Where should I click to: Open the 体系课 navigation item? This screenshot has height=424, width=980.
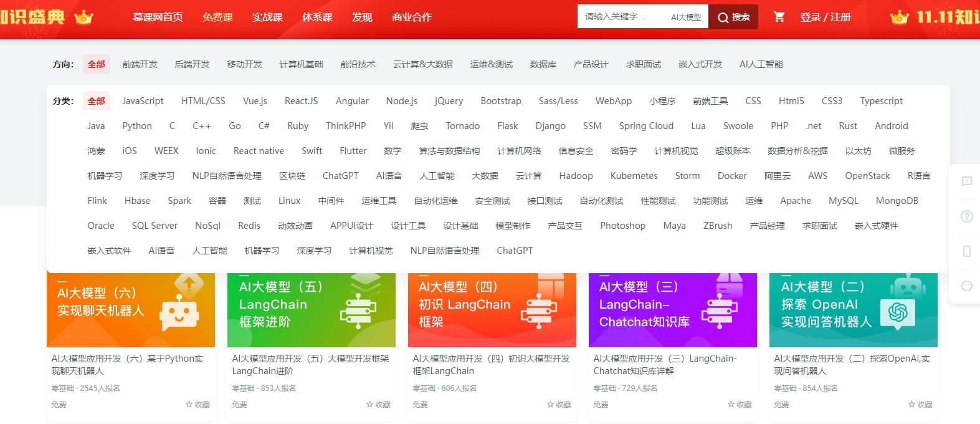tap(317, 17)
